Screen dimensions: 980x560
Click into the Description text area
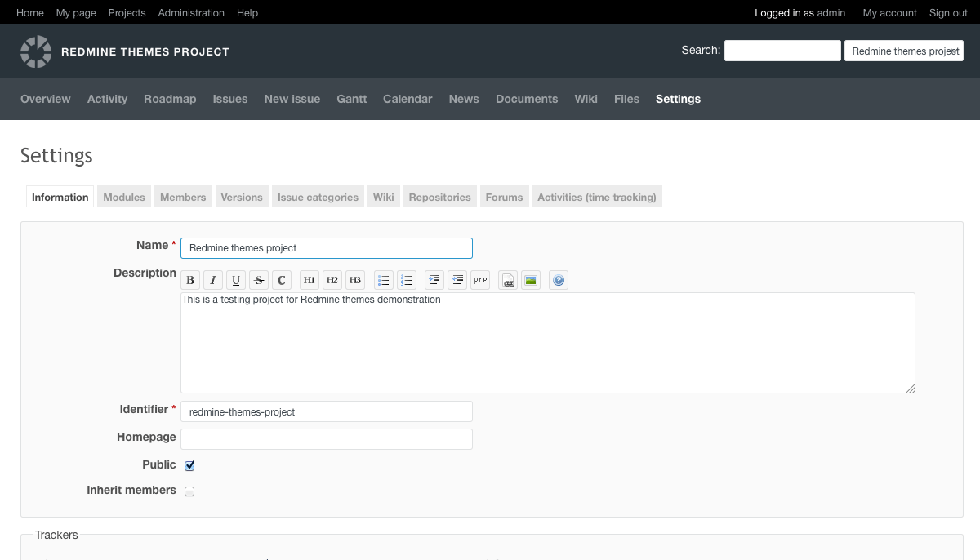coord(548,343)
